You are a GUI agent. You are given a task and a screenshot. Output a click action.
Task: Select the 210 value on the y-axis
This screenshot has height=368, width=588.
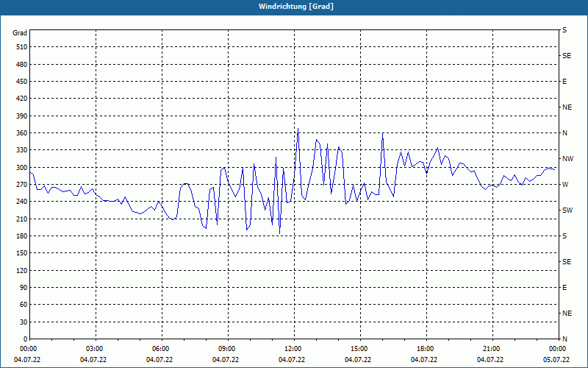22,219
